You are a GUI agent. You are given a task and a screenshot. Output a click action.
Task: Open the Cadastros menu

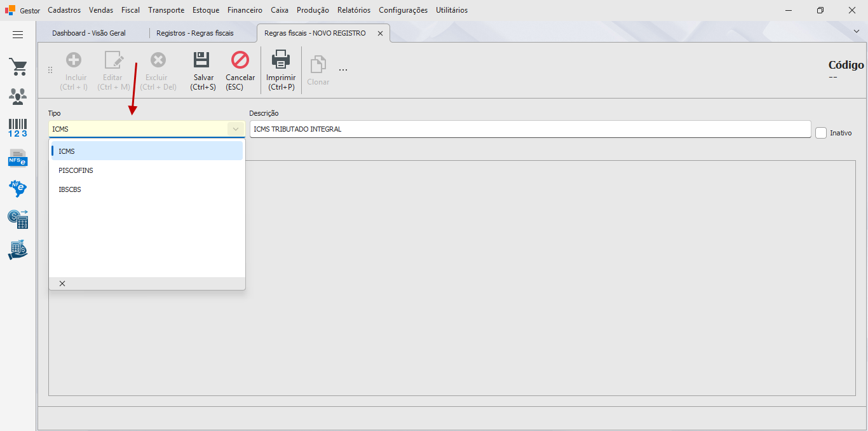(x=64, y=10)
